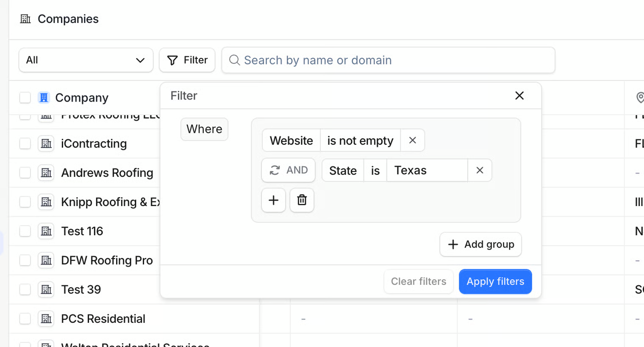The width and height of the screenshot is (644, 347).
Task: Click the building icon beside DFW Roofing Pro
Action: (x=46, y=261)
